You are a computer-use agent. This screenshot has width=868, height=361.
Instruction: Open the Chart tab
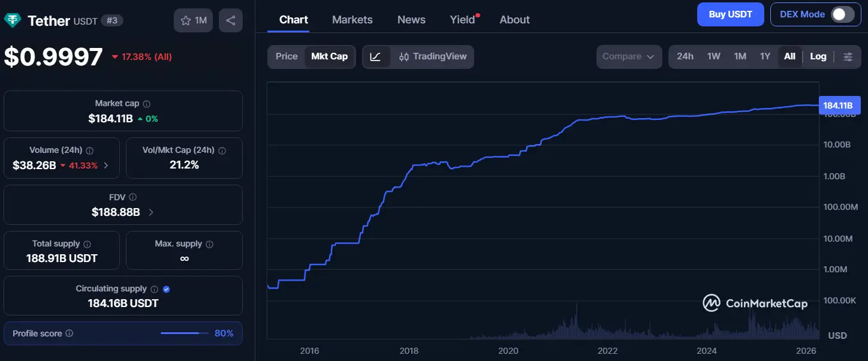point(294,20)
